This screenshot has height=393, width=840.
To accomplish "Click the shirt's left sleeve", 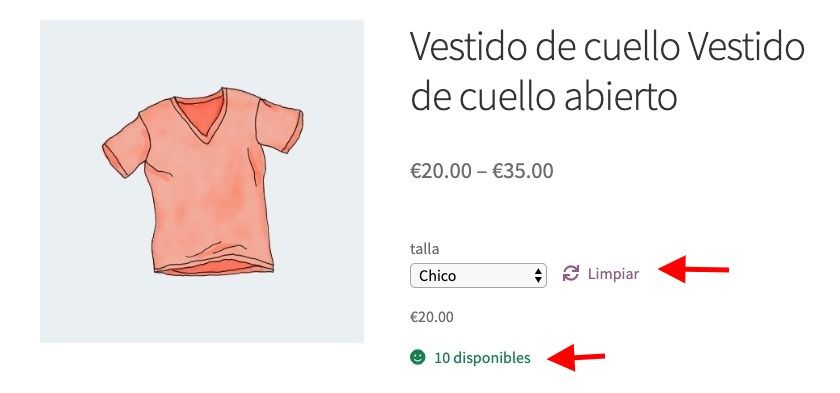I will [126, 149].
